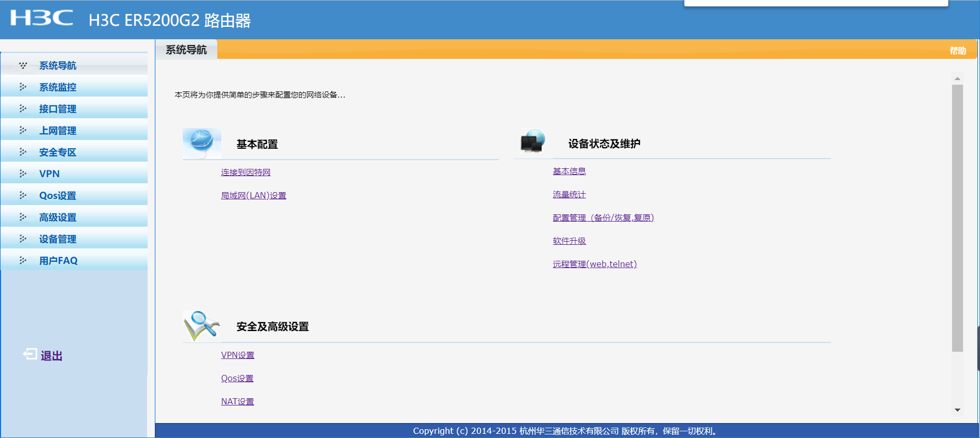980x438 pixels.
Task: Click the globe icon beside 基本配置
Action: [x=202, y=143]
